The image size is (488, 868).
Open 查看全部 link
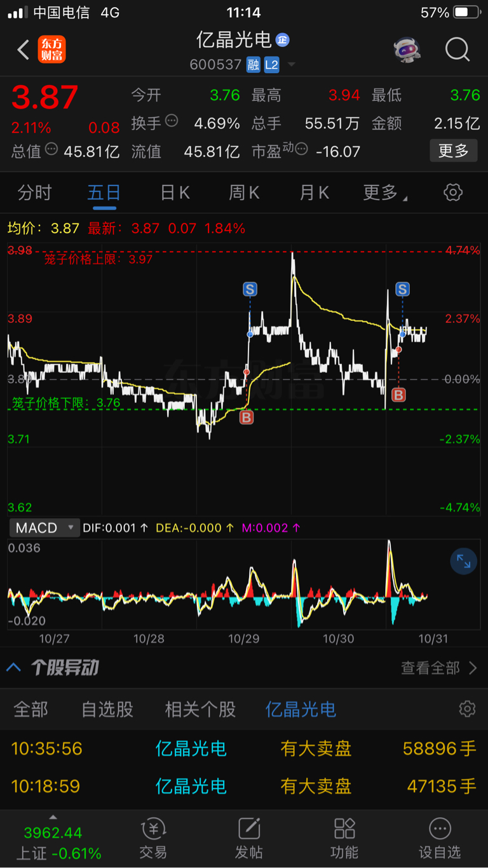click(x=439, y=668)
